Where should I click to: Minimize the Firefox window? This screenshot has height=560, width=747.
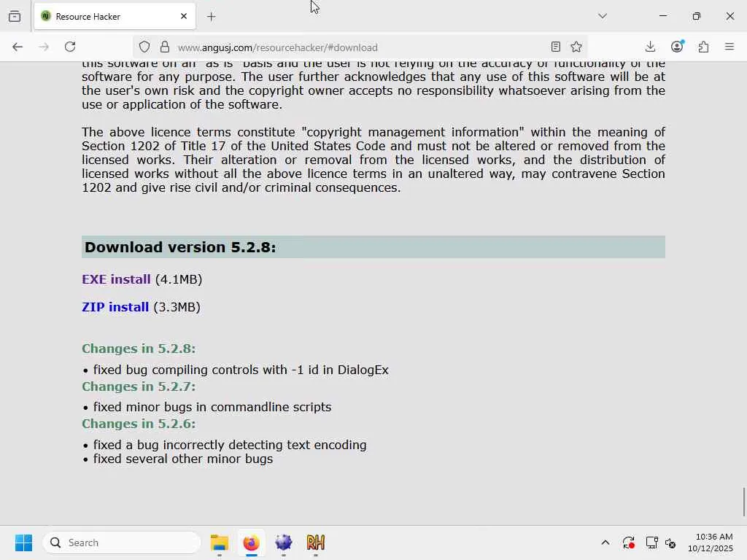tap(662, 16)
